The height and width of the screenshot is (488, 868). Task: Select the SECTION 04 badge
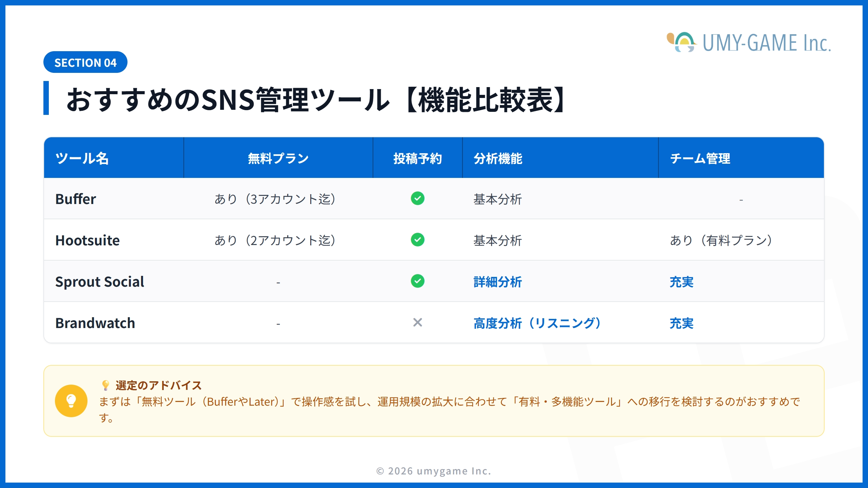(85, 62)
